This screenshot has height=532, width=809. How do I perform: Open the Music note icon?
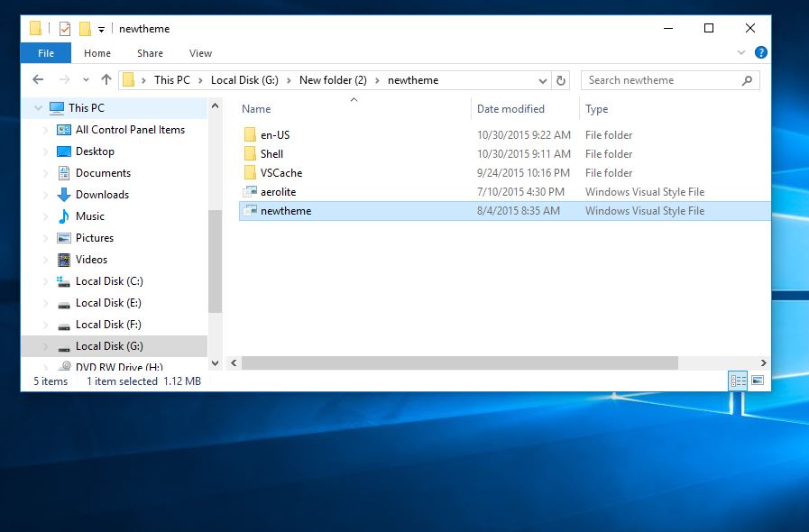64,216
